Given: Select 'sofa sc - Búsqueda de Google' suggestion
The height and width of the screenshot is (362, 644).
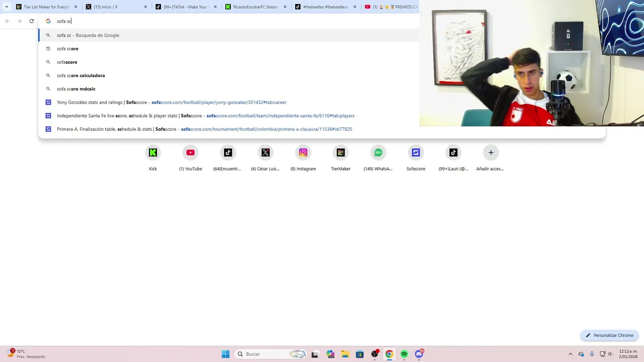Looking at the screenshot, I should pos(229,35).
